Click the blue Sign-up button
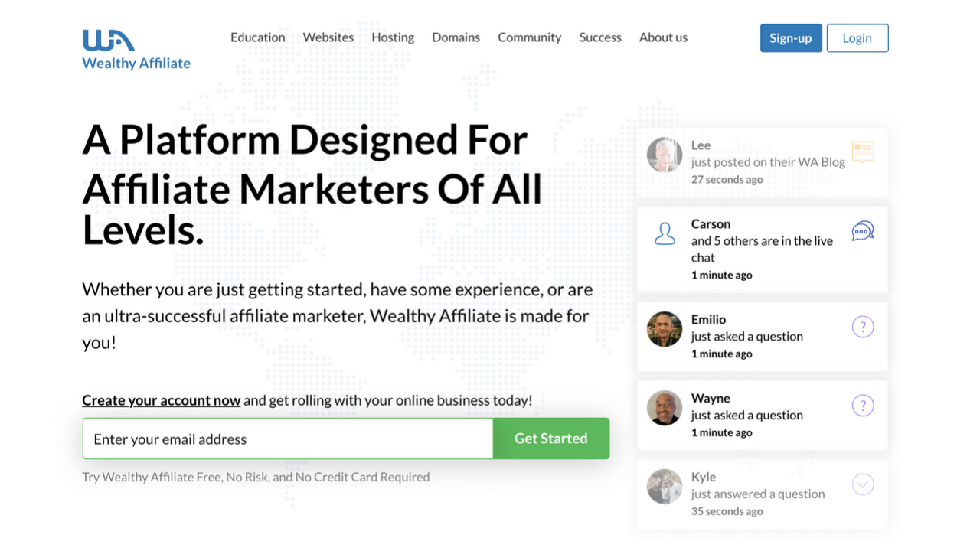980x551 pixels. click(791, 38)
